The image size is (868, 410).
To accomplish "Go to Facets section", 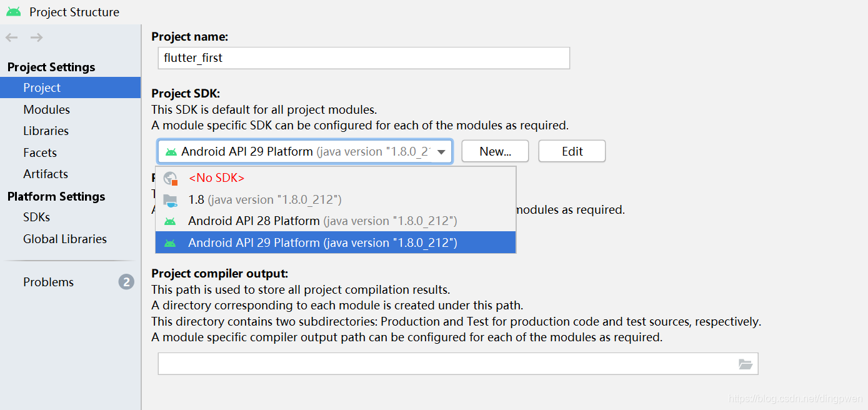I will [x=40, y=152].
